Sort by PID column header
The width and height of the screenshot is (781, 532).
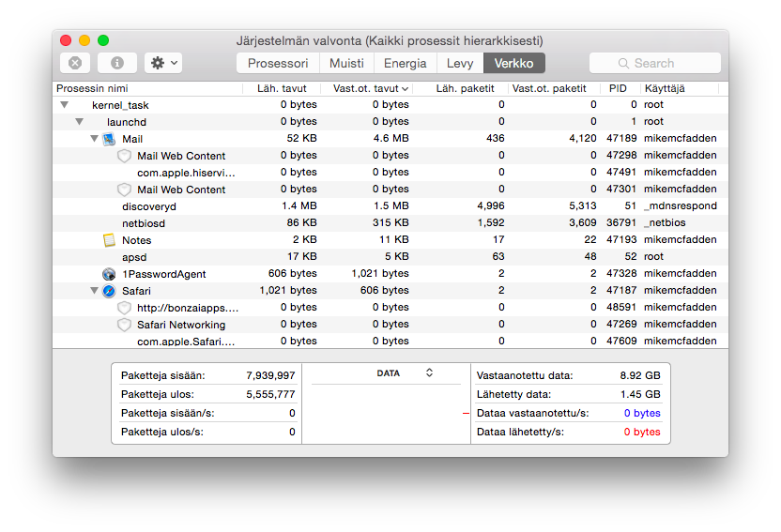620,88
